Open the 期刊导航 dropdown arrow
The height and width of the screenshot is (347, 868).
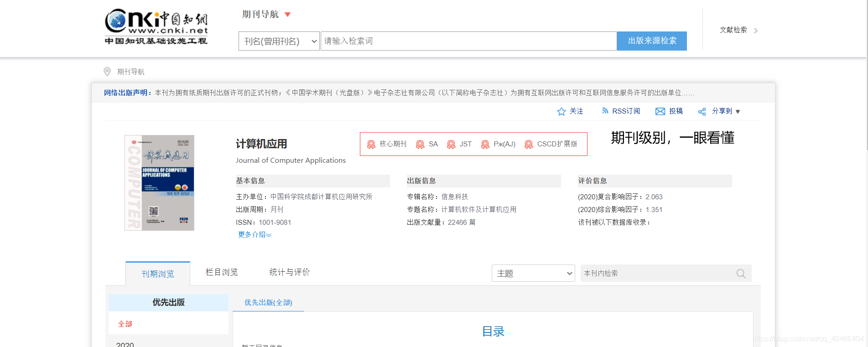coord(287,15)
